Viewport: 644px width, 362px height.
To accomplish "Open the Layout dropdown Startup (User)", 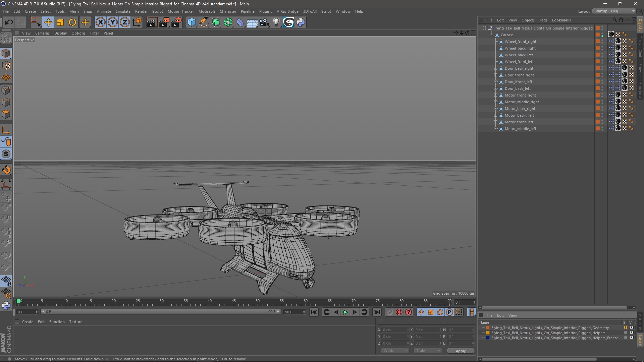I will 614,11.
